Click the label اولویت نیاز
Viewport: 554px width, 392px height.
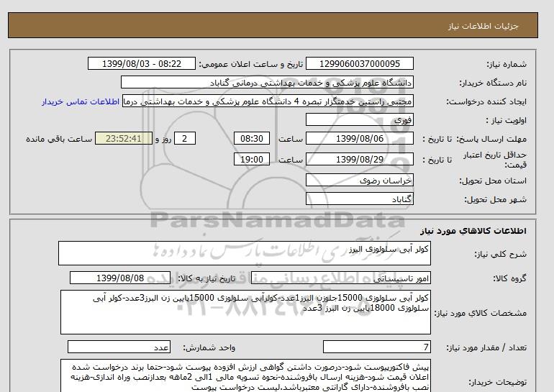(507, 120)
